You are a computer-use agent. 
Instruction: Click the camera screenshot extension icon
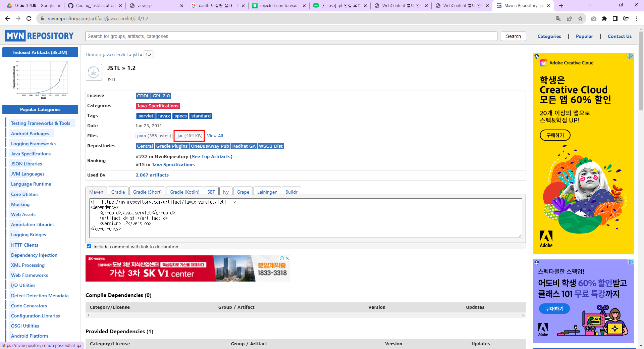[594, 18]
